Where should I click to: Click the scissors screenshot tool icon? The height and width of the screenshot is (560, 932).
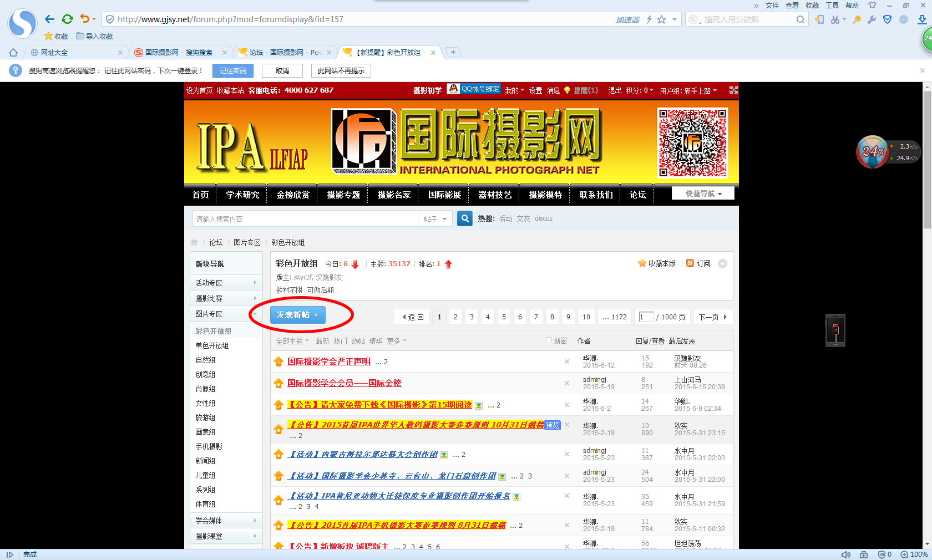click(x=835, y=19)
